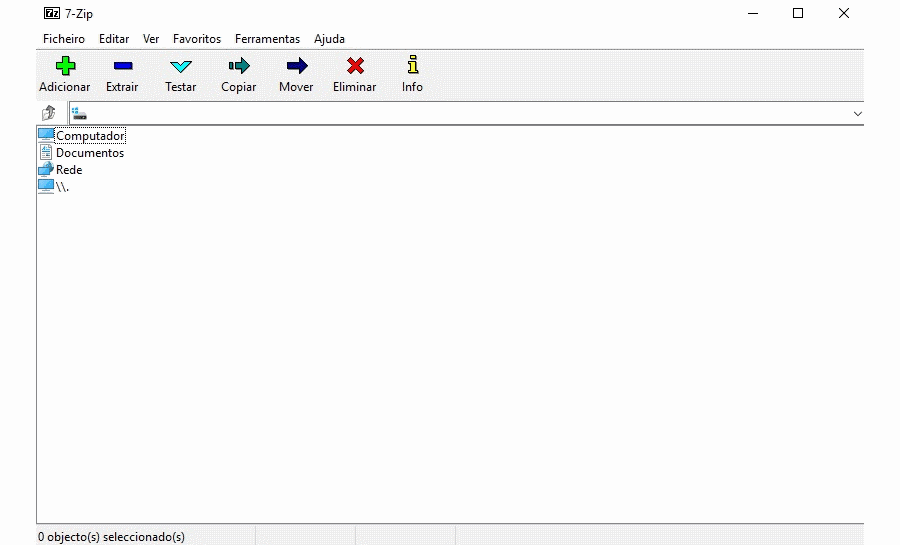Open the Ajuda menu

[x=329, y=39]
